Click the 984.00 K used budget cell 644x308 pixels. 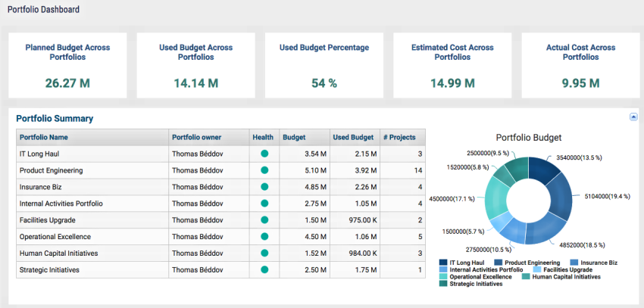pyautogui.click(x=355, y=254)
